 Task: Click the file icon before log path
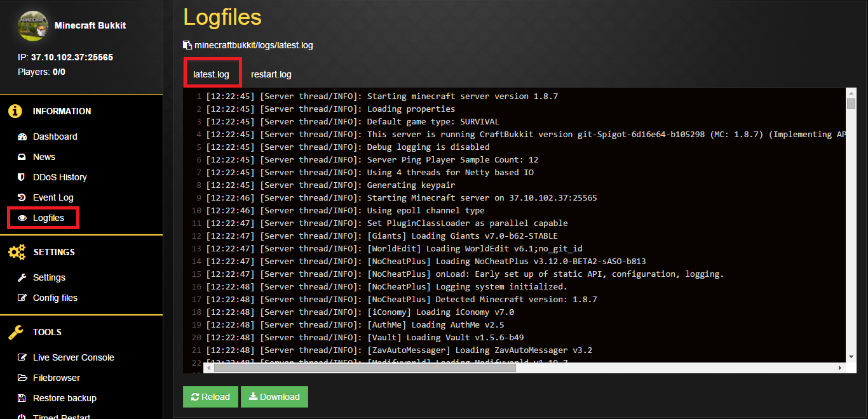(x=187, y=45)
